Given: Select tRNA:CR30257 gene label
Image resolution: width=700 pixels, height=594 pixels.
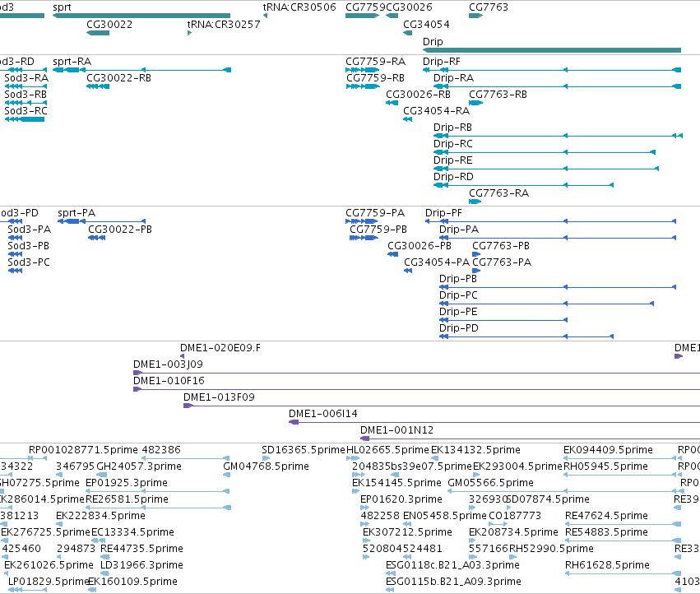Looking at the screenshot, I should 224,25.
